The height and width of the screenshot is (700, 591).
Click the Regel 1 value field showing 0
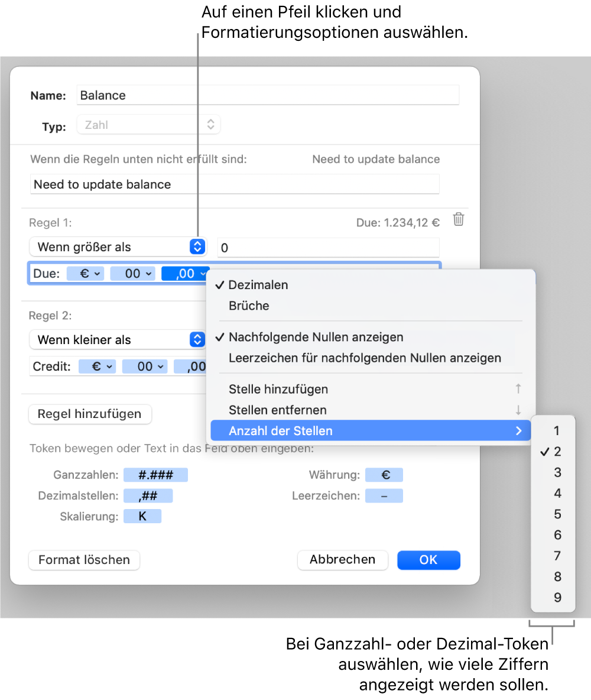pyautogui.click(x=329, y=248)
